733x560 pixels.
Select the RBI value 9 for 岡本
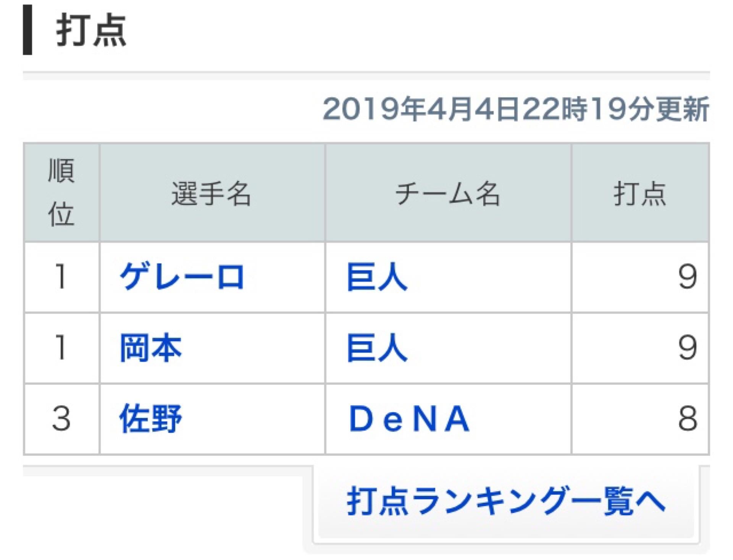pos(687,347)
